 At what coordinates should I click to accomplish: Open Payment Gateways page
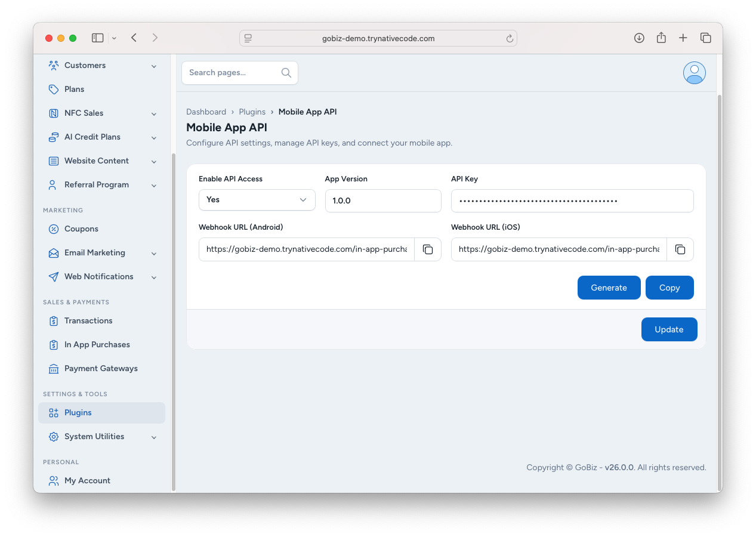[x=101, y=369]
